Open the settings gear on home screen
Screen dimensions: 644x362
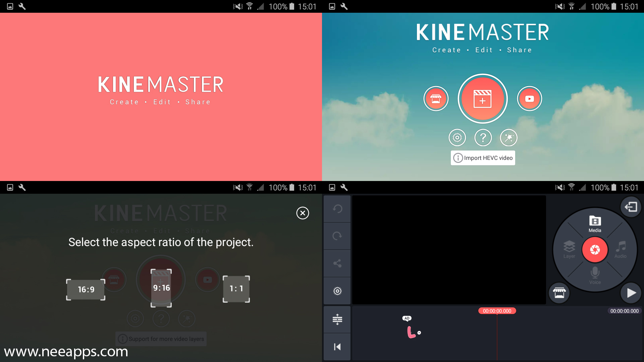pyautogui.click(x=457, y=137)
